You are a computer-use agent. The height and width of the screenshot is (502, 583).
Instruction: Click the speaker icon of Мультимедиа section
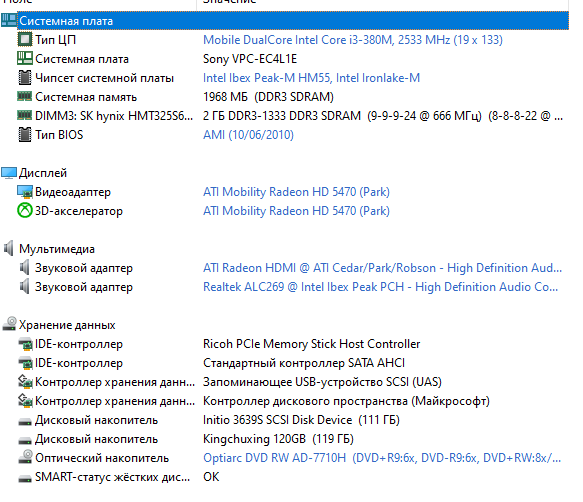(9, 248)
